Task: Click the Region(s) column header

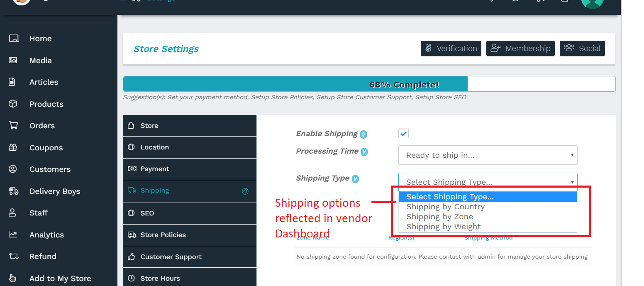Action: click(401, 238)
